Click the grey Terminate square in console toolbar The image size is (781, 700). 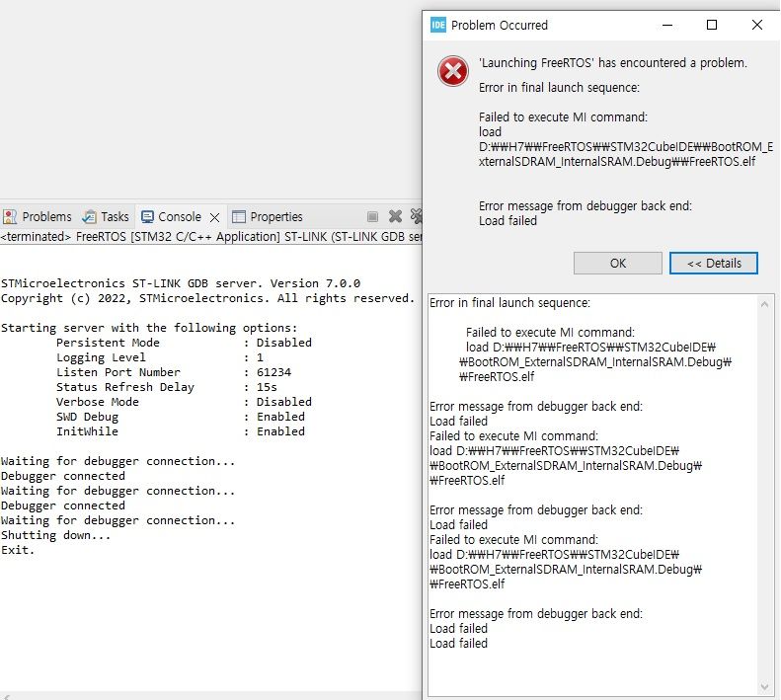point(372,216)
